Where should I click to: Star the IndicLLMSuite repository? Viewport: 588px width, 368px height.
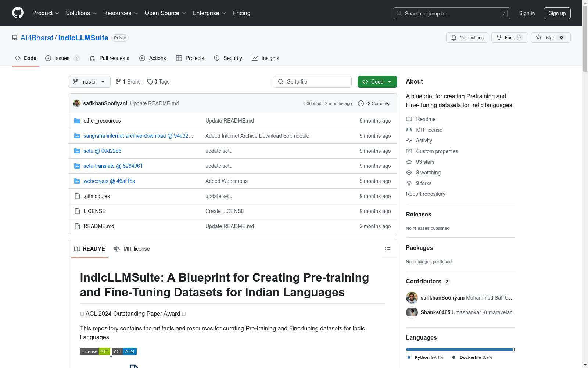[551, 38]
